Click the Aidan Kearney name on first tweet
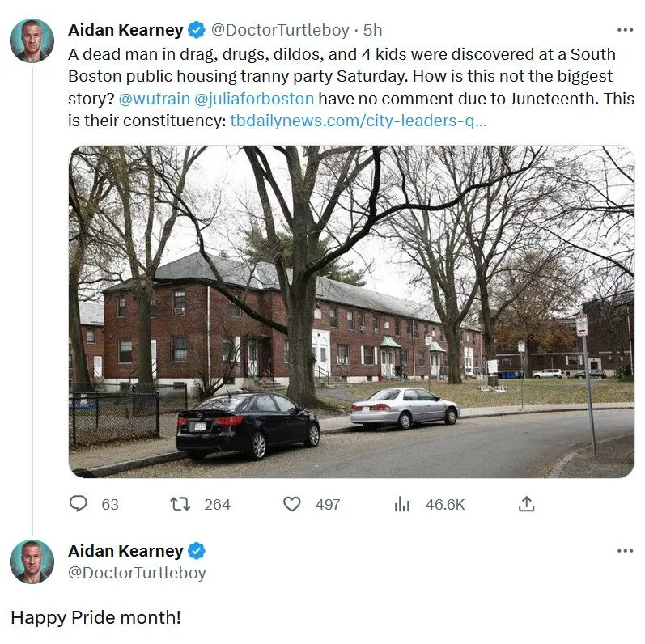 pyautogui.click(x=125, y=31)
